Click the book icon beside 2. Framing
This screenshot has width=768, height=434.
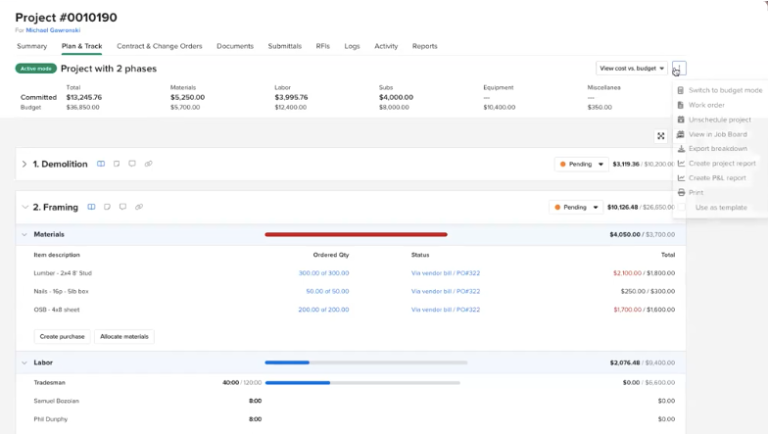91,207
